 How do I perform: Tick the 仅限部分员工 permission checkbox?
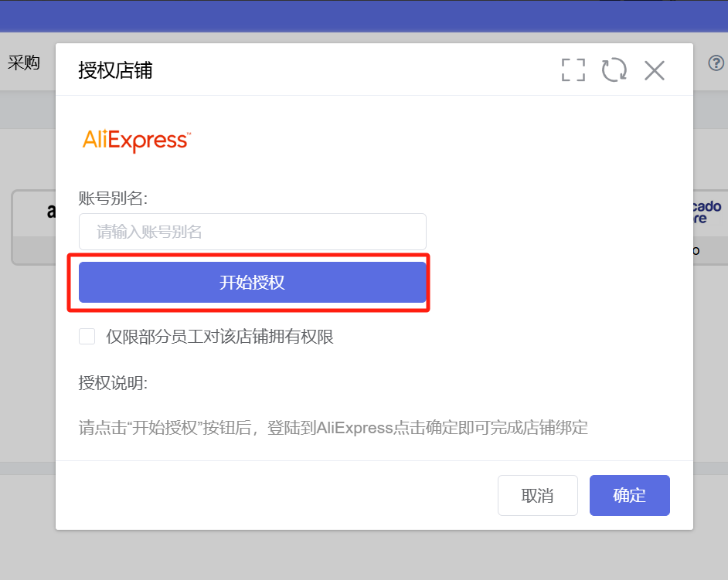coord(87,337)
